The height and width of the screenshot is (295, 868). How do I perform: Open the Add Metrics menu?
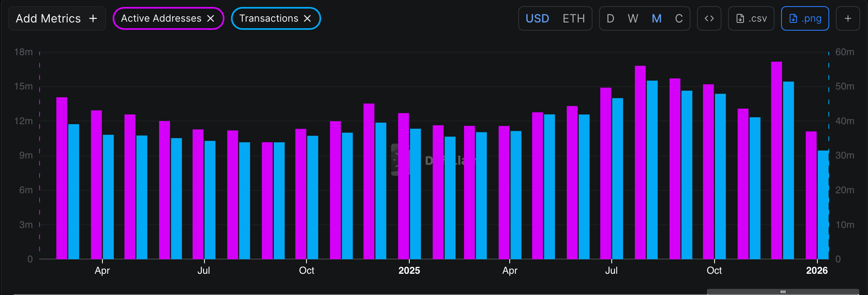(57, 18)
